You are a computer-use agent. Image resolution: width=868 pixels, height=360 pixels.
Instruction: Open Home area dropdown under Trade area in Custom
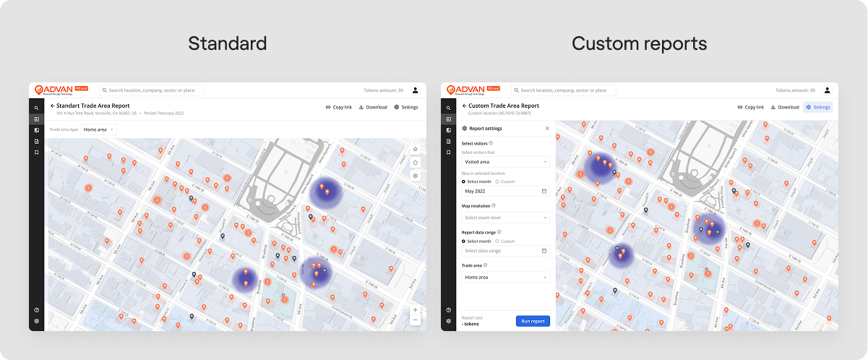coord(506,277)
